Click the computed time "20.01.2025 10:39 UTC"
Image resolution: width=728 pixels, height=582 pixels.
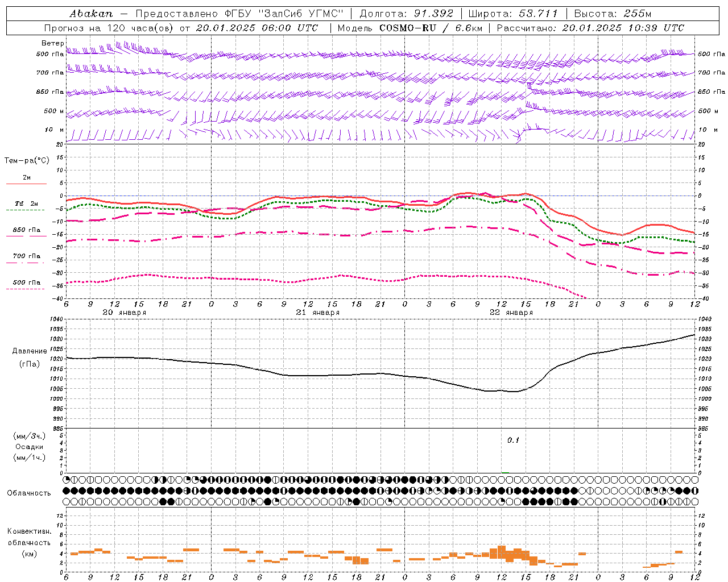[623, 28]
